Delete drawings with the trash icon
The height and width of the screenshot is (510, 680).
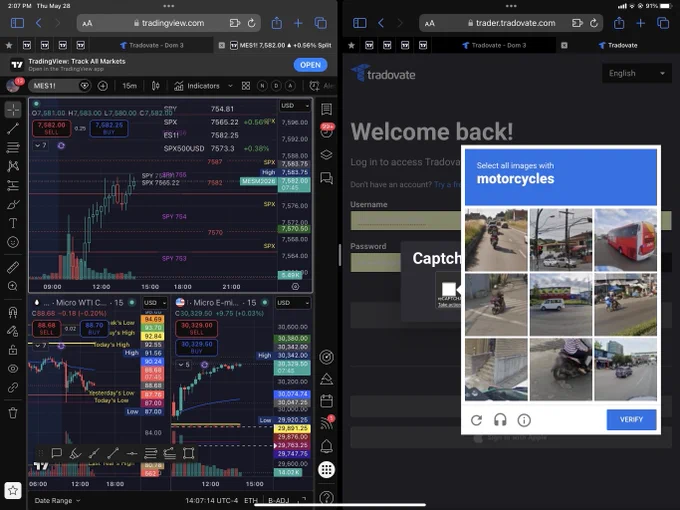click(13, 413)
